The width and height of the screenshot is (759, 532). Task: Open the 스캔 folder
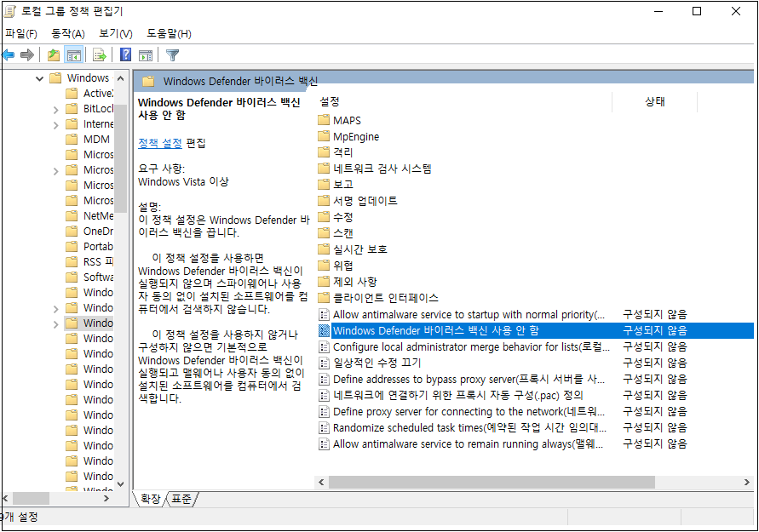336,233
